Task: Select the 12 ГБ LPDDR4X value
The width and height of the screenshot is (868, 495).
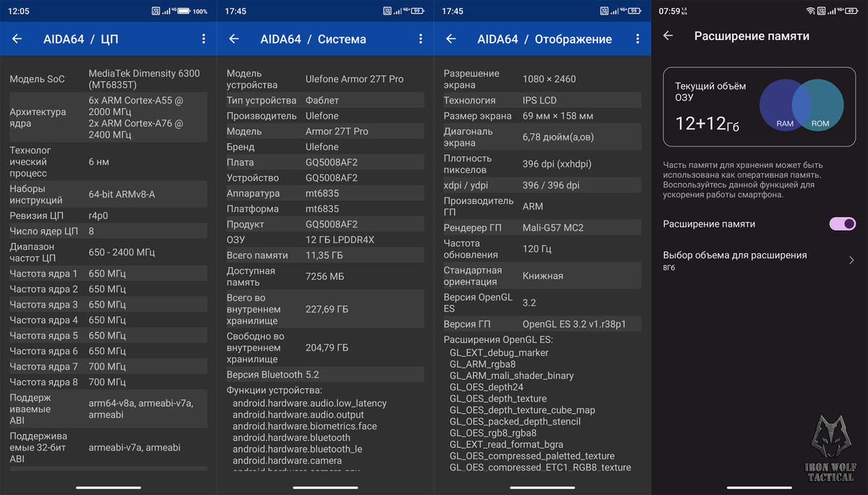Action: 340,240
